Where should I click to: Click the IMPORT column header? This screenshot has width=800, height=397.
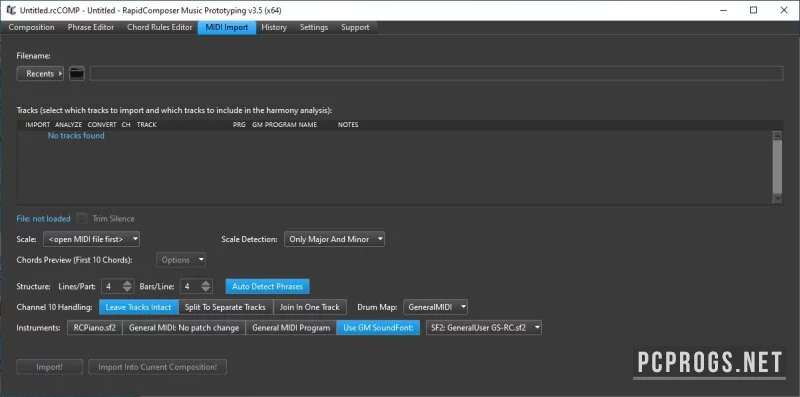[x=38, y=125]
